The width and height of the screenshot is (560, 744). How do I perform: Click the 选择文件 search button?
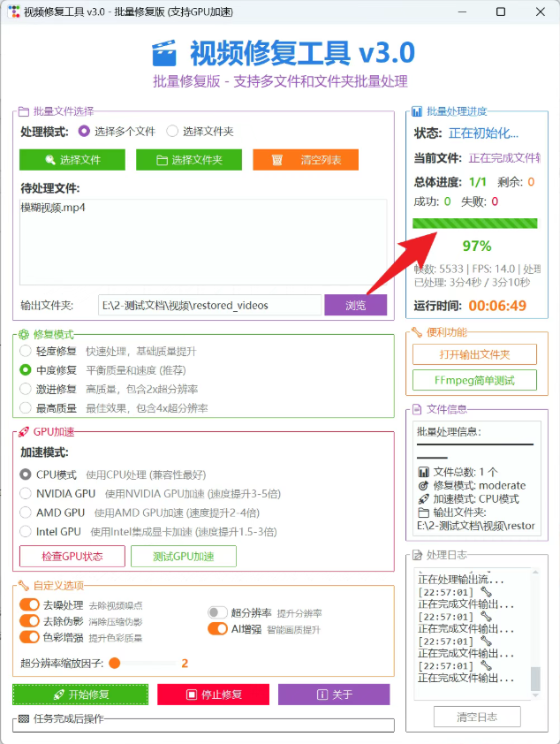(x=72, y=160)
